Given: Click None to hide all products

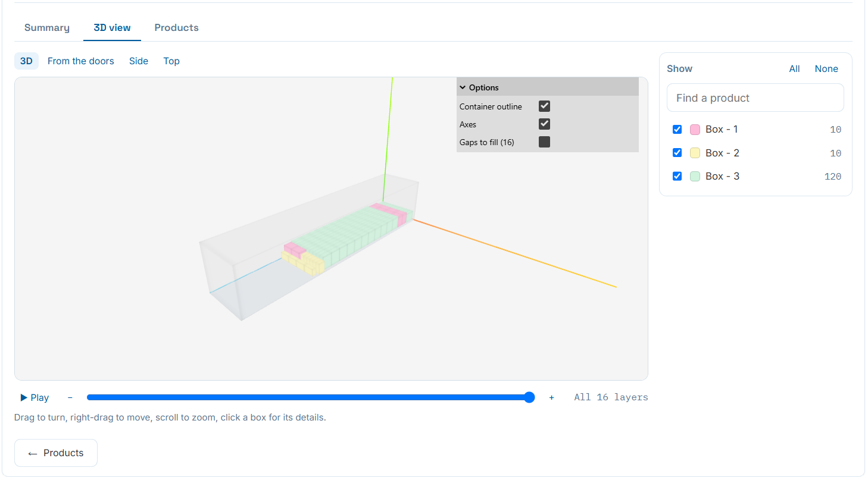Looking at the screenshot, I should click(826, 68).
